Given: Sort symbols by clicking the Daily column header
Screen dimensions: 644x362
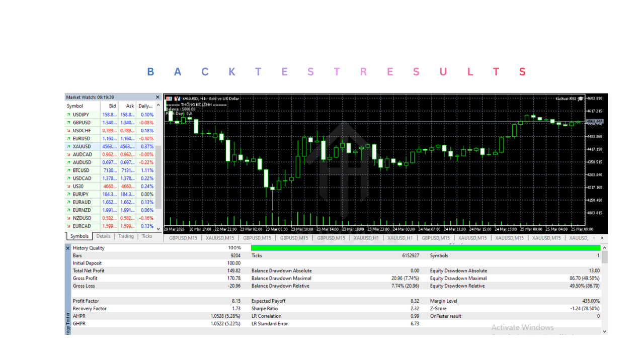Looking at the screenshot, I should click(x=146, y=106).
